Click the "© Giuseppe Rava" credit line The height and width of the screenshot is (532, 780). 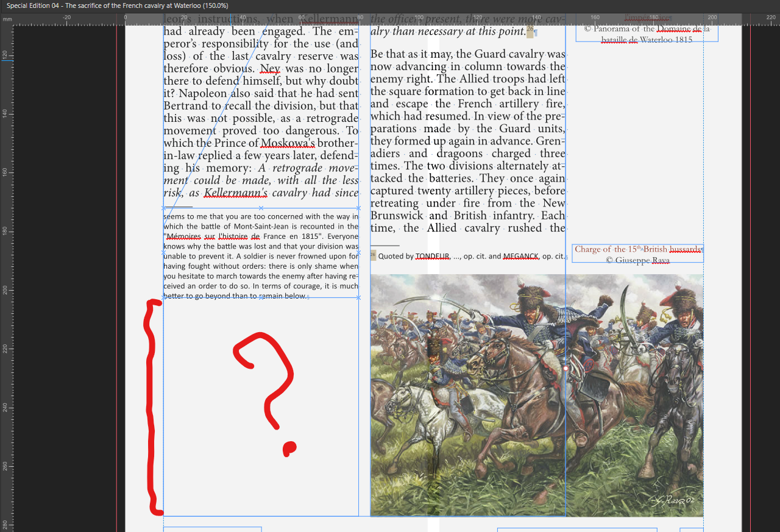[x=638, y=260]
